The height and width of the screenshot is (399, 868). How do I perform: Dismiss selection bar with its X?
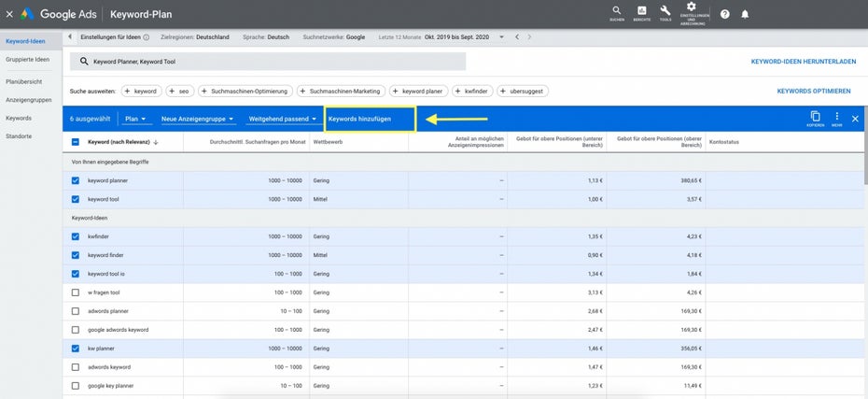click(x=855, y=119)
